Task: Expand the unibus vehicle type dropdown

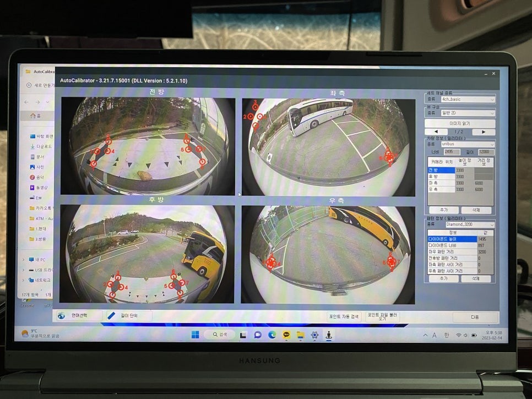Action: coord(468,144)
